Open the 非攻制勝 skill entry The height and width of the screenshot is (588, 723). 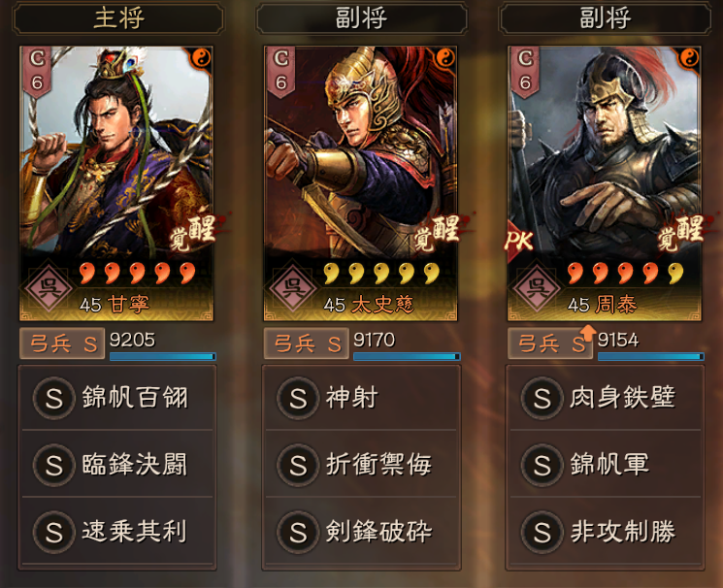(x=606, y=532)
